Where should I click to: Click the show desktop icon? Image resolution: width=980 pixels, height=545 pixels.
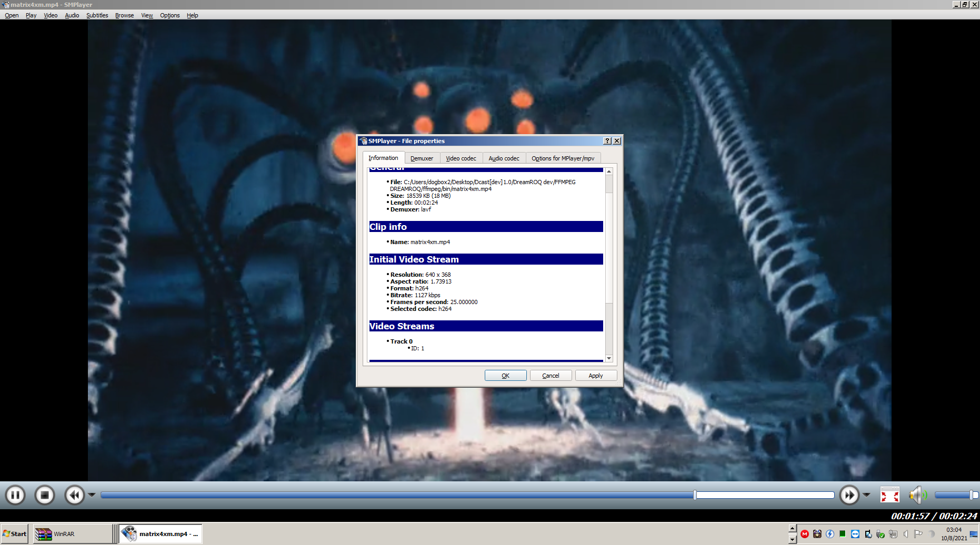[x=974, y=534]
